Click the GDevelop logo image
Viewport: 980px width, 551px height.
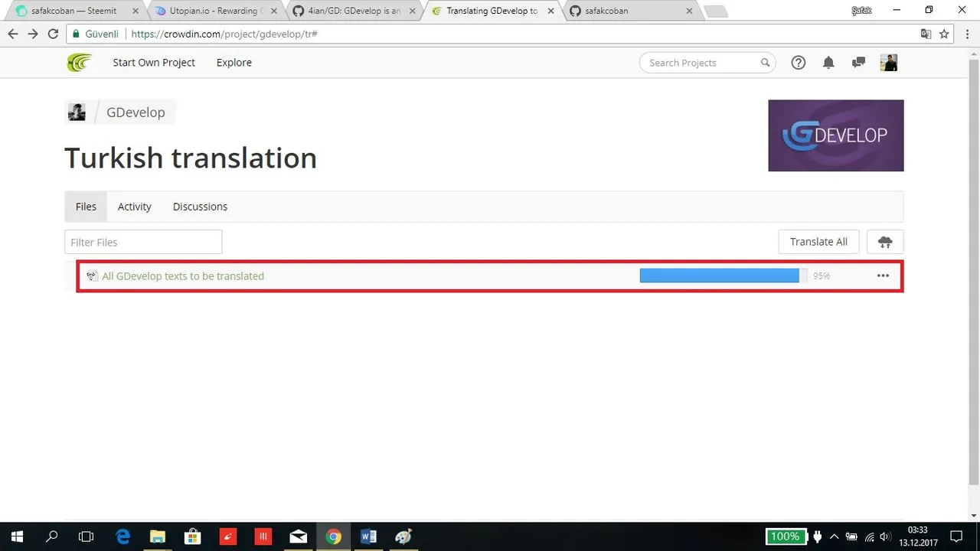point(836,135)
